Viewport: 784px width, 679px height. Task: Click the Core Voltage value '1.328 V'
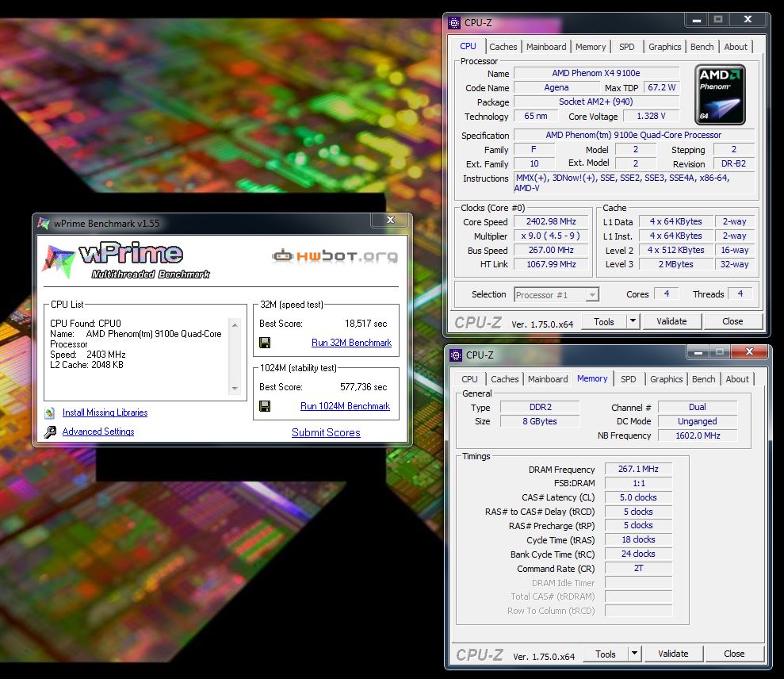pyautogui.click(x=651, y=116)
